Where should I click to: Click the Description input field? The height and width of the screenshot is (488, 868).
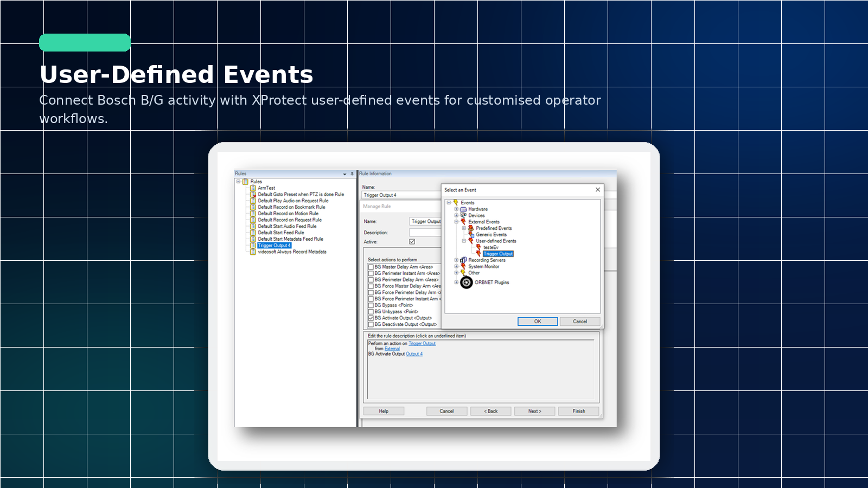(425, 232)
